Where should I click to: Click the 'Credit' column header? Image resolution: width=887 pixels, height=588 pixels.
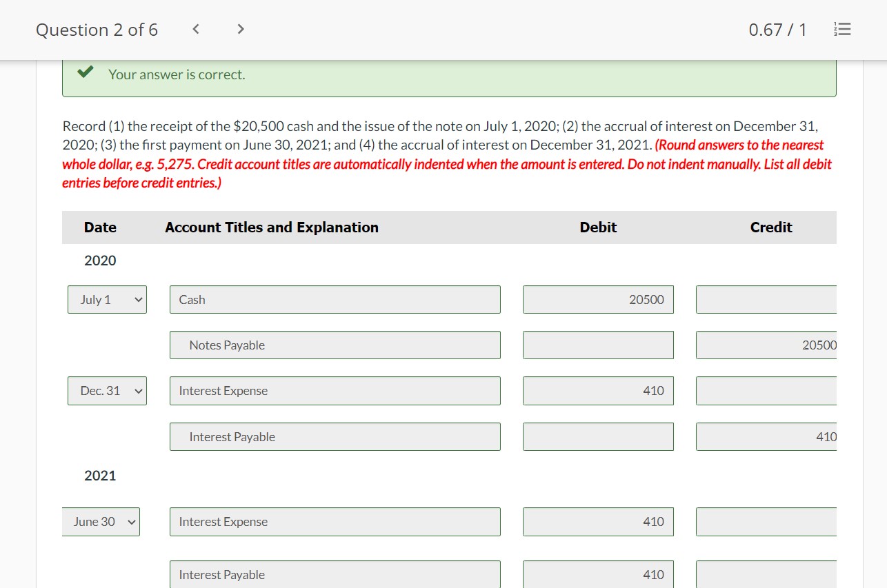(x=771, y=227)
